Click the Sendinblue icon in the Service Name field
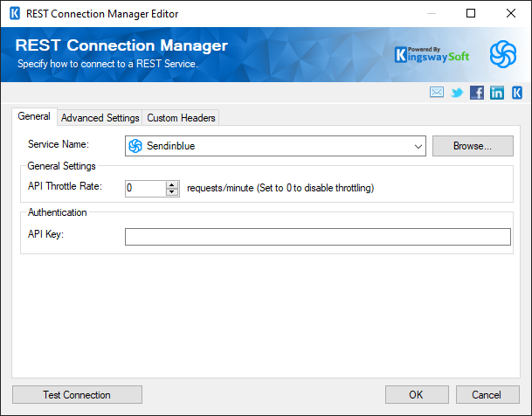 pyautogui.click(x=135, y=146)
